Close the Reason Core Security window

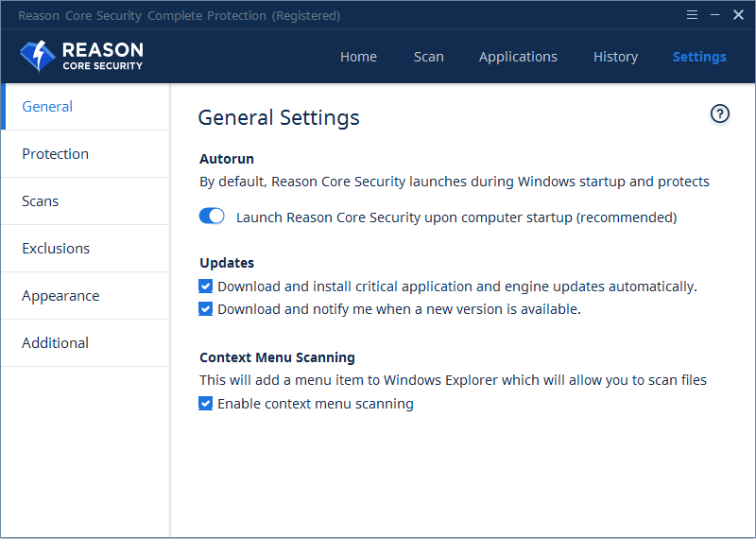738,15
